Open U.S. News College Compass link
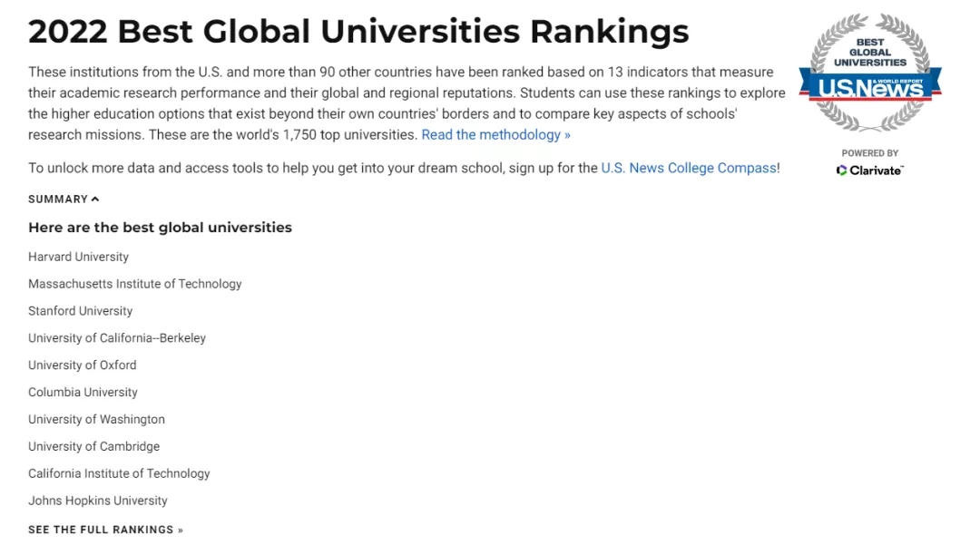 coord(689,168)
